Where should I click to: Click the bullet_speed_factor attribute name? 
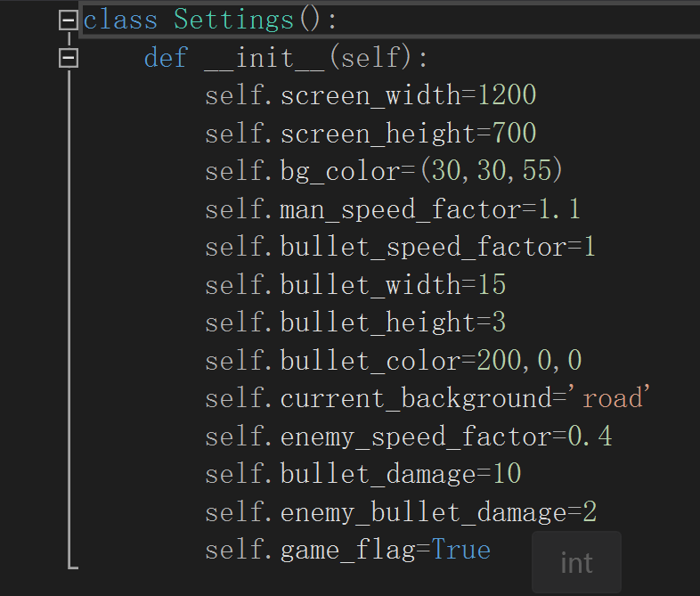(x=423, y=247)
